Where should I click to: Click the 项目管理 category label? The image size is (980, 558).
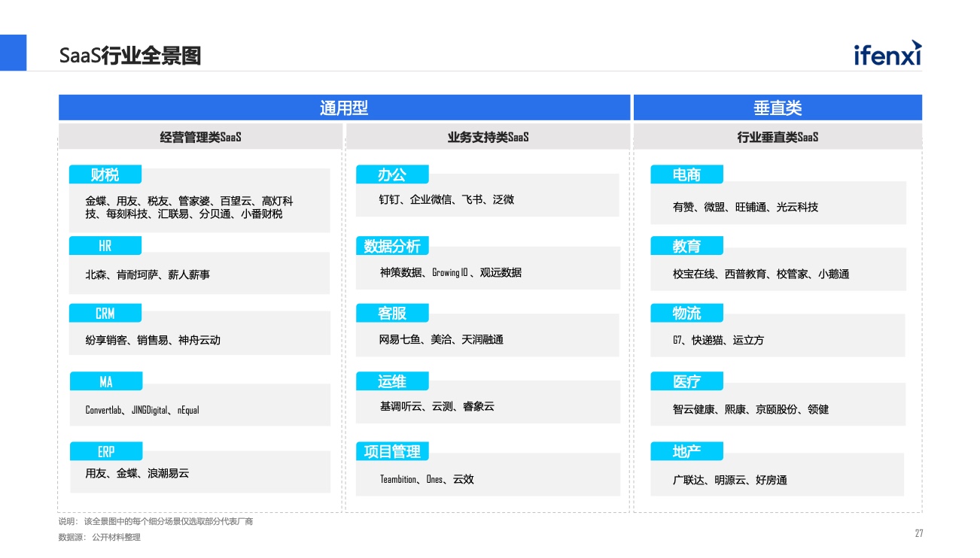392,452
